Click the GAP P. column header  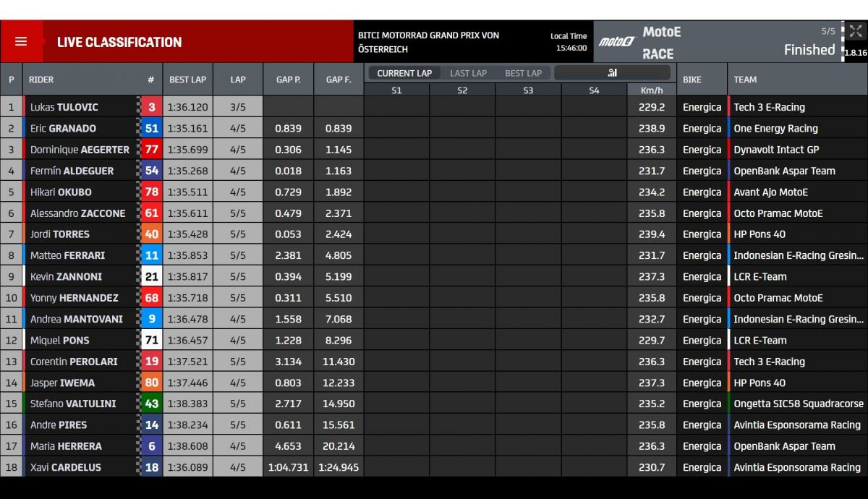tap(288, 80)
